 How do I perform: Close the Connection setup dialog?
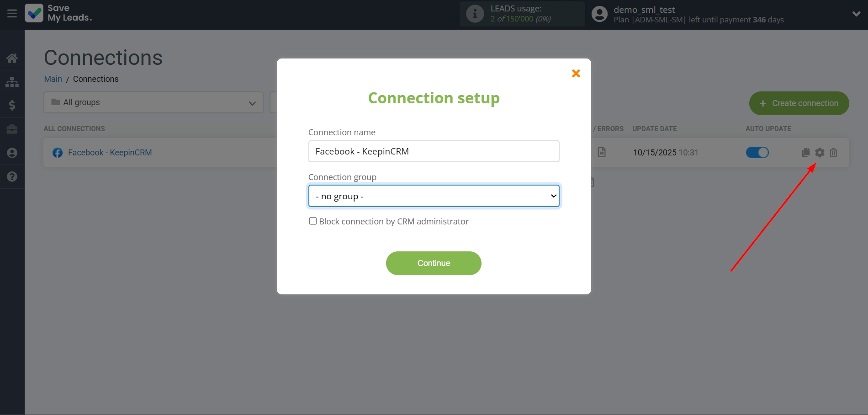point(576,74)
